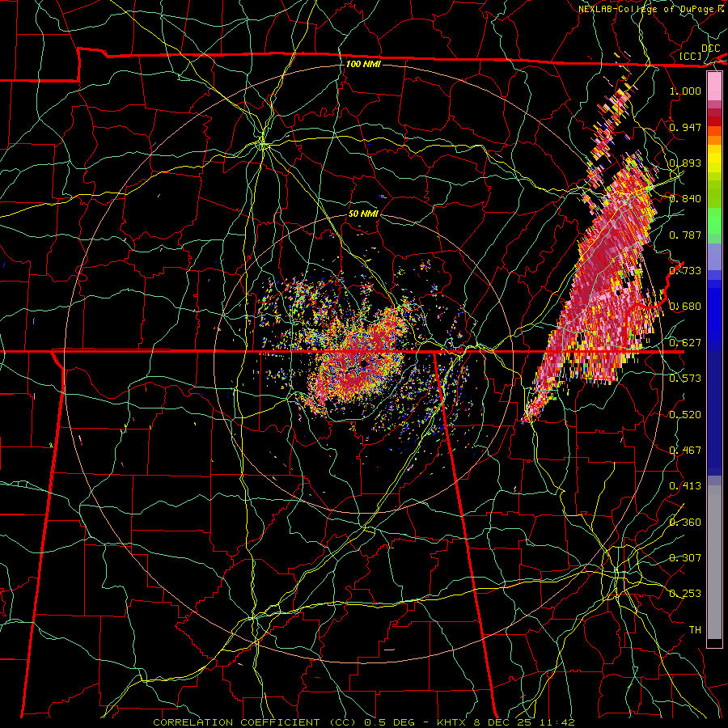728x728 pixels.
Task: Click the 50 NMI range ring label
Action: pyautogui.click(x=363, y=214)
